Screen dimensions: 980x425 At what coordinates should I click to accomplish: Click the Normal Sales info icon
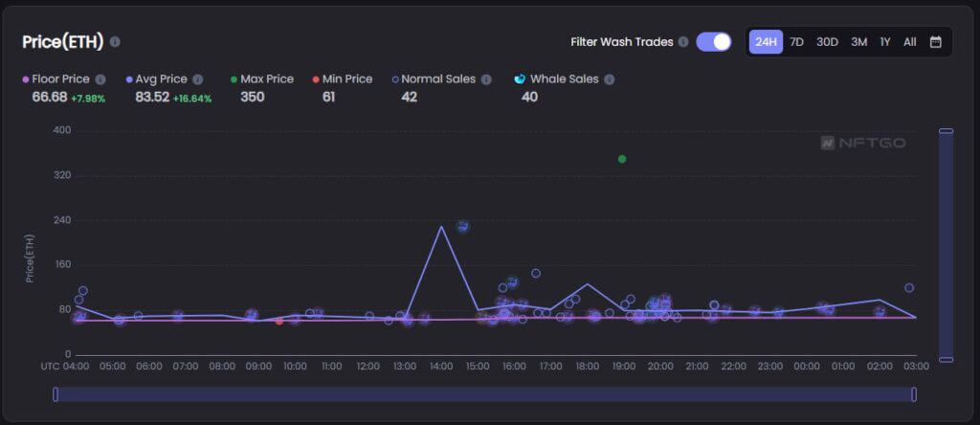486,79
